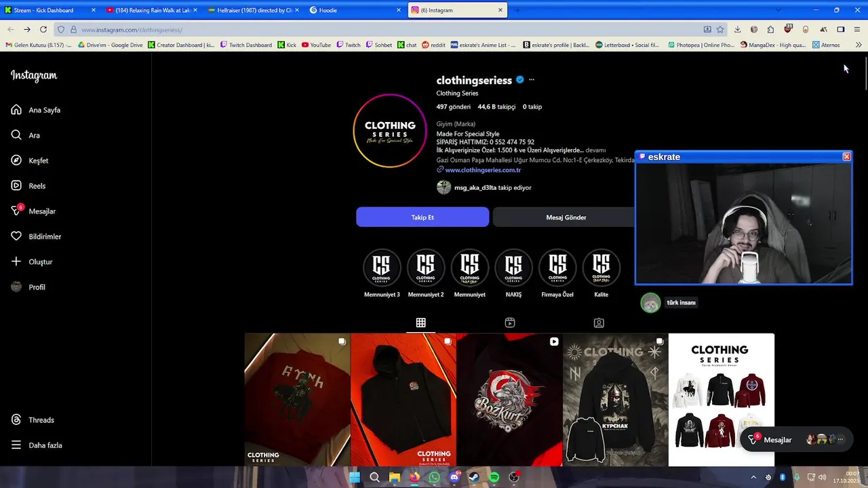Close the eskrate webcam overlay window
The height and width of the screenshot is (488, 868).
846,157
